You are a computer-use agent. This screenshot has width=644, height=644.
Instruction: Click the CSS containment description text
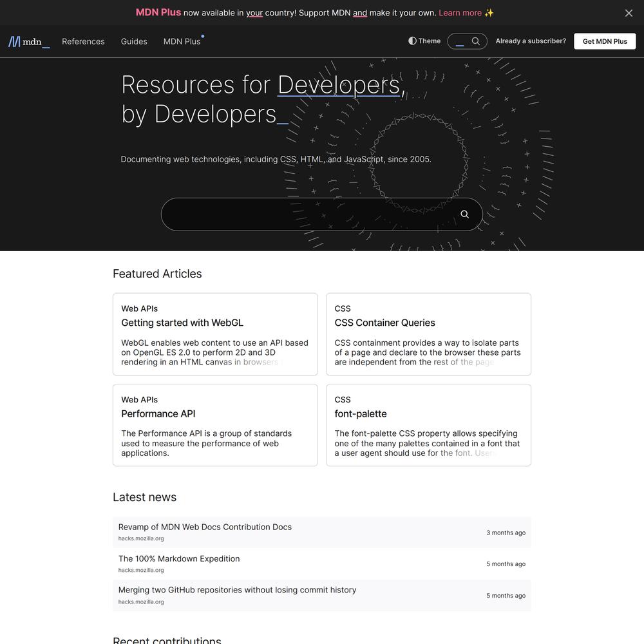pos(428,352)
